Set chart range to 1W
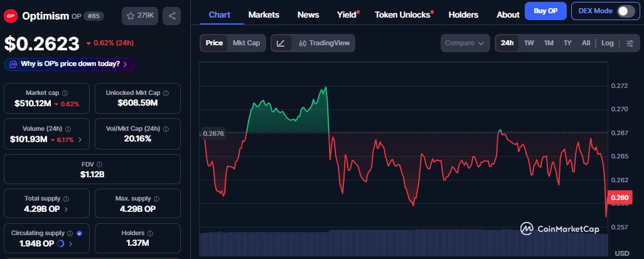The image size is (644, 259). pos(529,43)
